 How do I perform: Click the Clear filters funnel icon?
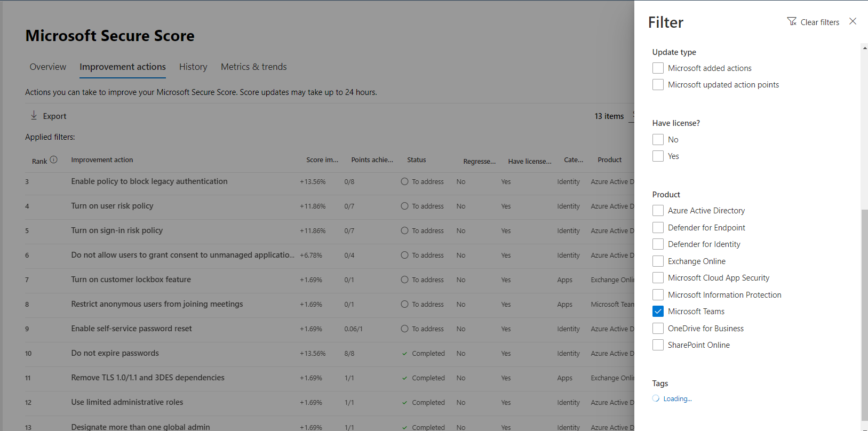point(792,21)
